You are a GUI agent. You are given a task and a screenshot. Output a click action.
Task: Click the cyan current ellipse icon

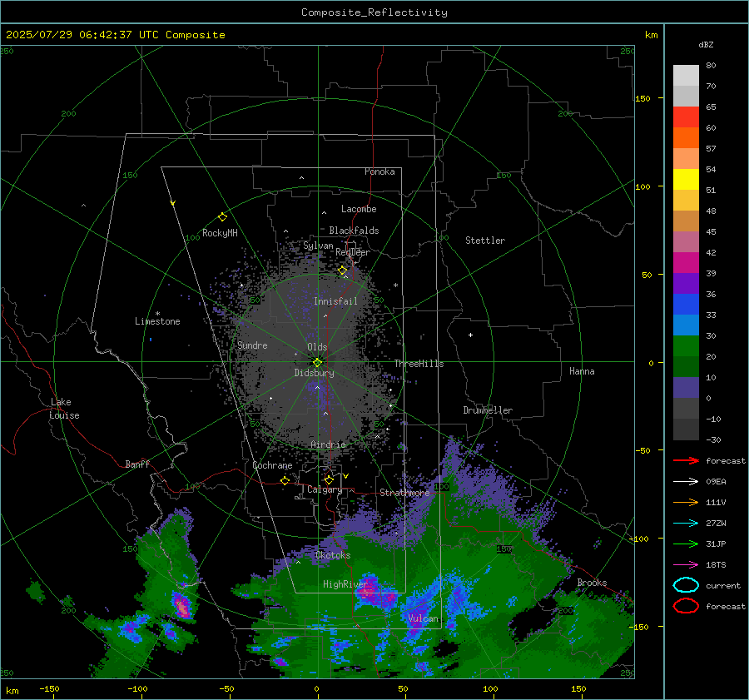(686, 585)
